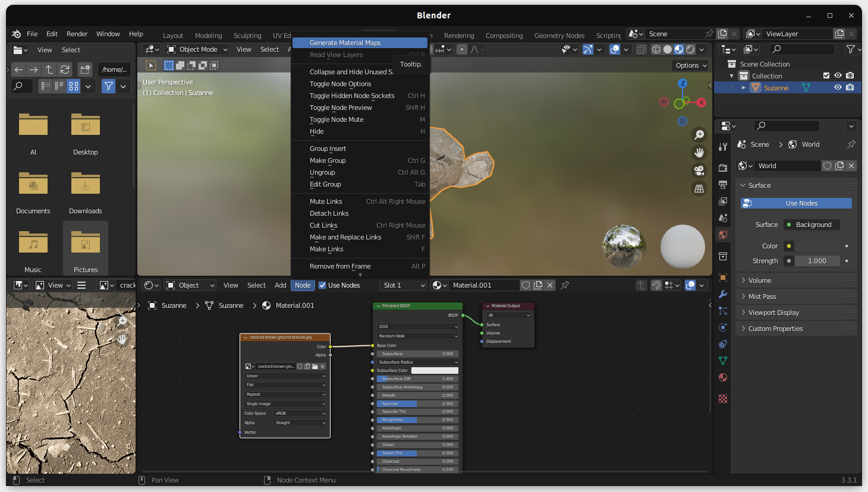Toggle fake user for Material.001
Viewport: 868px width, 492px height.
coord(526,285)
